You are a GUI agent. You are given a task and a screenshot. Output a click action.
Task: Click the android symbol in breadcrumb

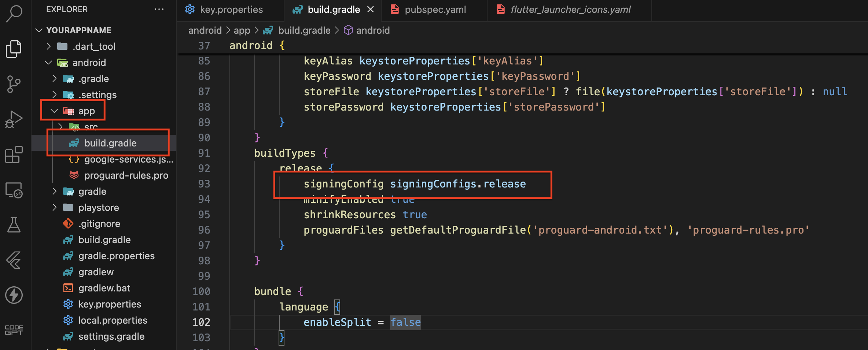(x=372, y=30)
